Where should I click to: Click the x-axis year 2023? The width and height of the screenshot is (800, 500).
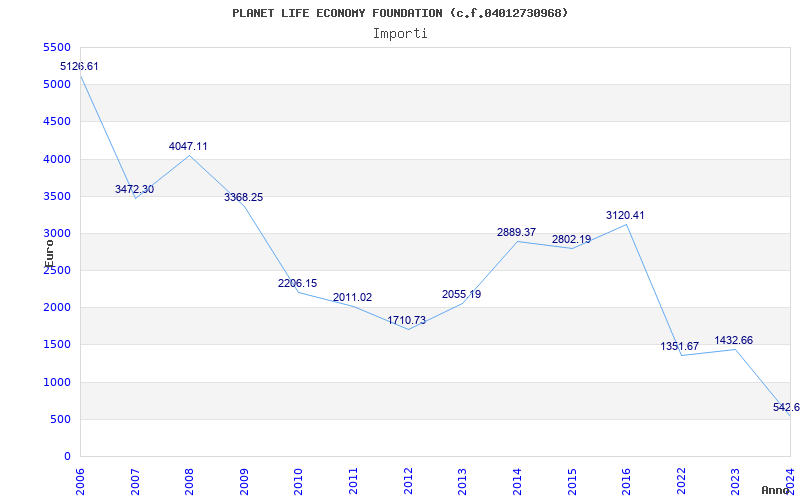coord(735,482)
